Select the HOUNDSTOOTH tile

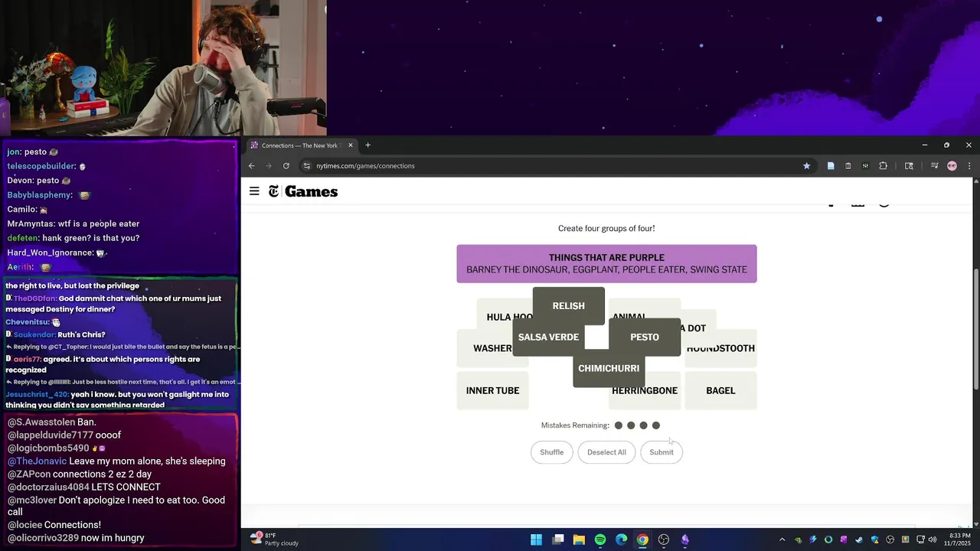coord(720,349)
